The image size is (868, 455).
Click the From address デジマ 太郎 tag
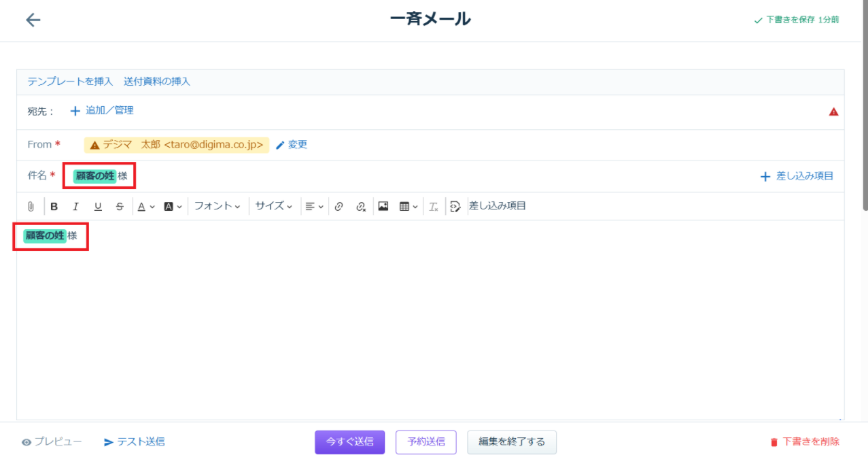tap(177, 145)
